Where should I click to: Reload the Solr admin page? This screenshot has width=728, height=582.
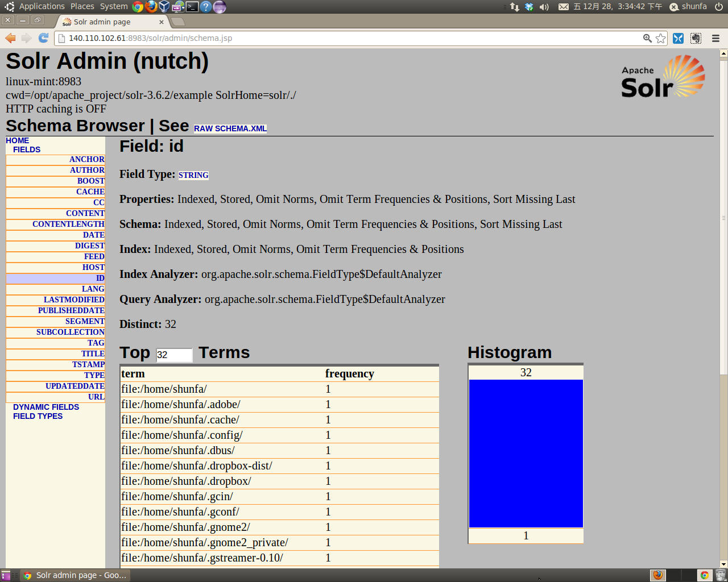pyautogui.click(x=43, y=38)
